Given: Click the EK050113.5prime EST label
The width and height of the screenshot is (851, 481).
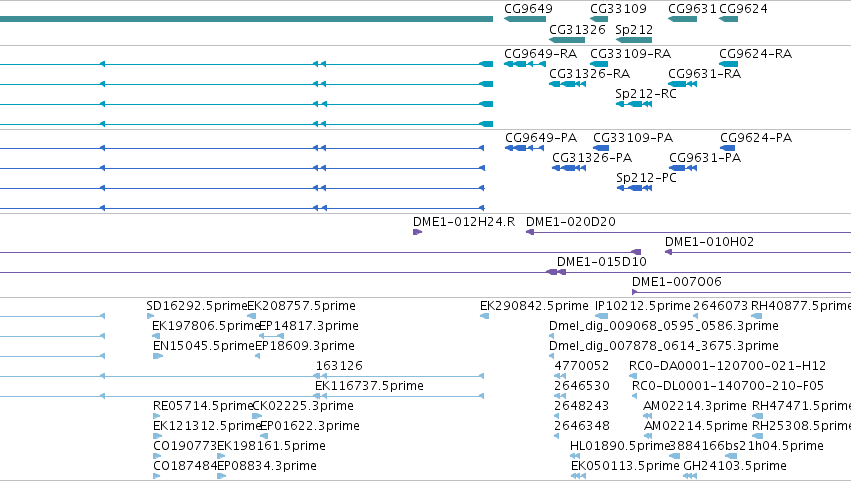Looking at the screenshot, I should coord(625,466).
